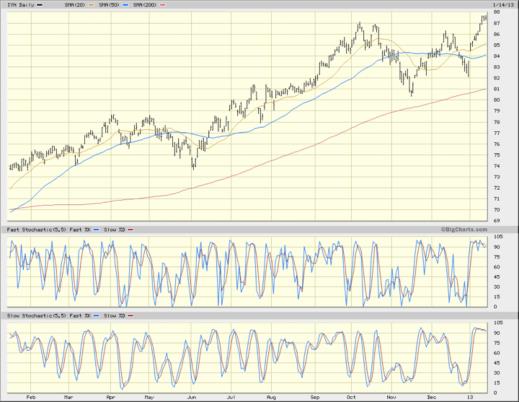Screen dimensions: 519x402
Task: Click the 80 price level on right axis
Action: [x=496, y=100]
